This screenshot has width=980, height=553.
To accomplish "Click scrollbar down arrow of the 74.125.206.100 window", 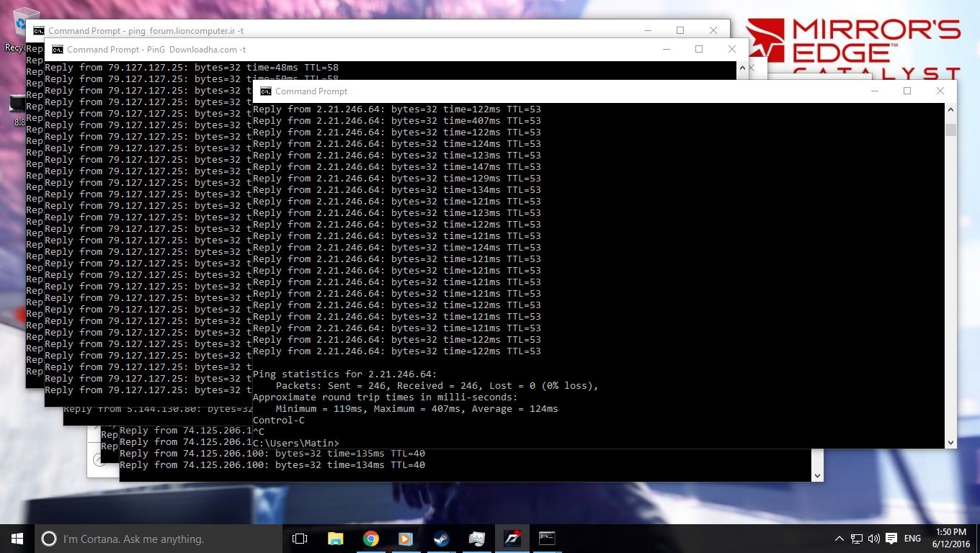I will (817, 475).
